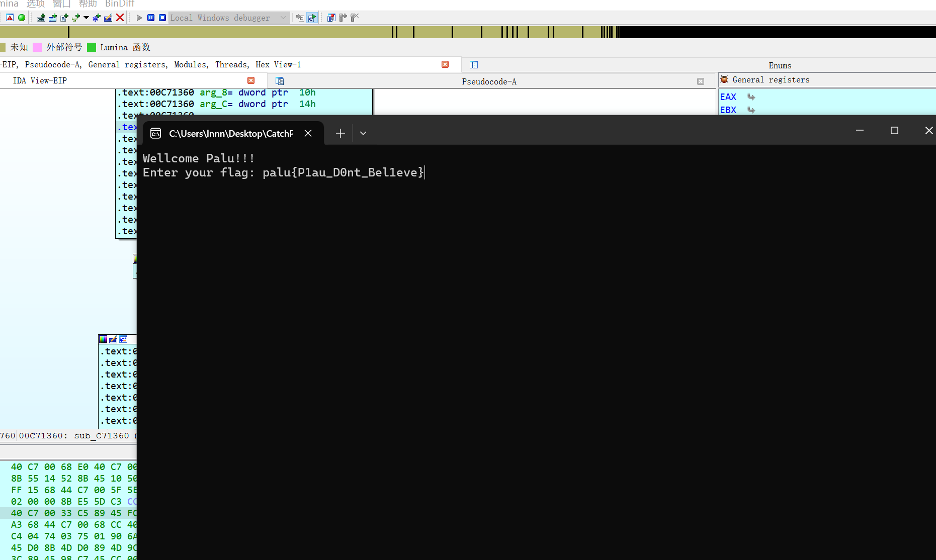The image size is (936, 560).
Task: Pause the running process
Action: pos(151,18)
